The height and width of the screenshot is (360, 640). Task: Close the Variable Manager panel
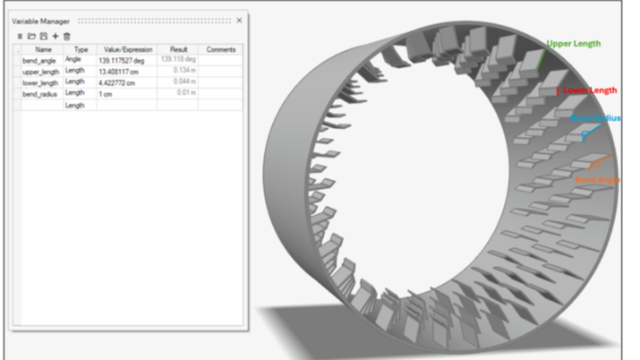239,20
